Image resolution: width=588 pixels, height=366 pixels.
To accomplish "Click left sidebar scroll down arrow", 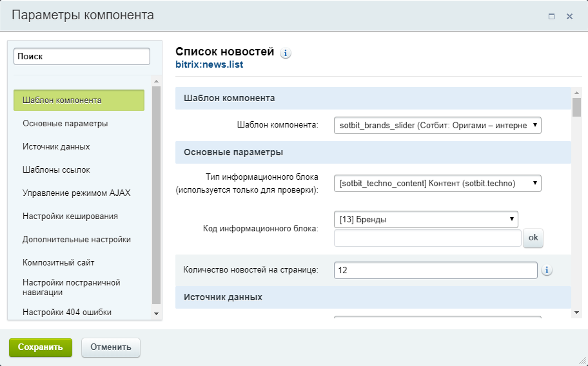I will (x=157, y=314).
